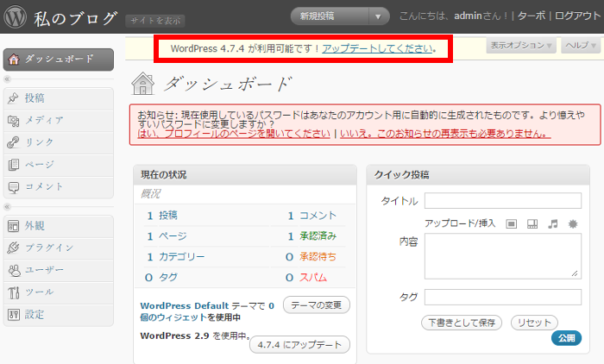Viewport: 604px width, 364px height.
Task: Open the プラグイン menu in sidebar
Action: pos(59,248)
